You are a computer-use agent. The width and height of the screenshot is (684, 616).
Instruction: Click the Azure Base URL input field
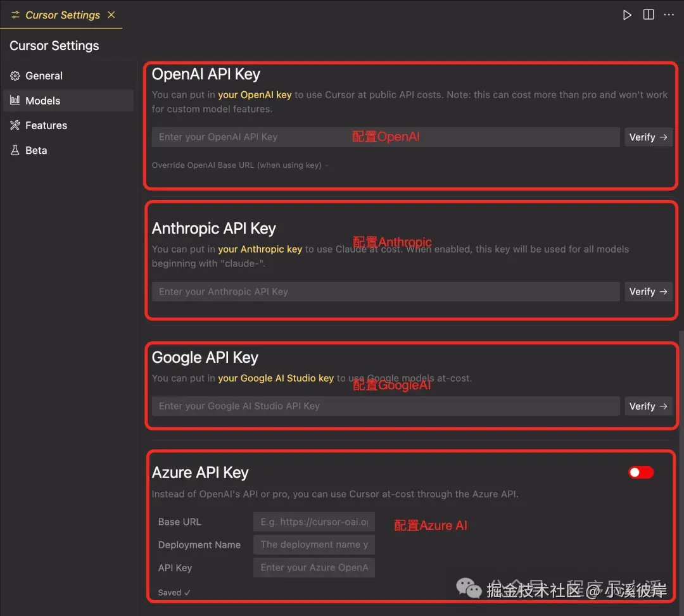pyautogui.click(x=314, y=522)
